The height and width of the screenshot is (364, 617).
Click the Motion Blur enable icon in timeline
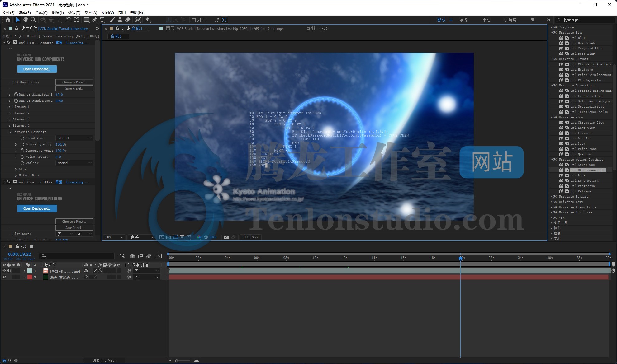tap(149, 256)
